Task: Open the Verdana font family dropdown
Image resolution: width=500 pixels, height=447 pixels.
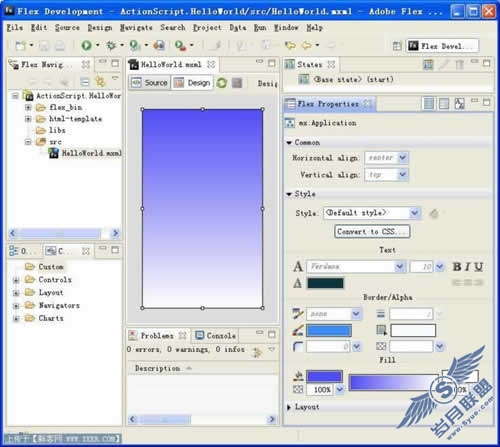Action: (x=400, y=267)
